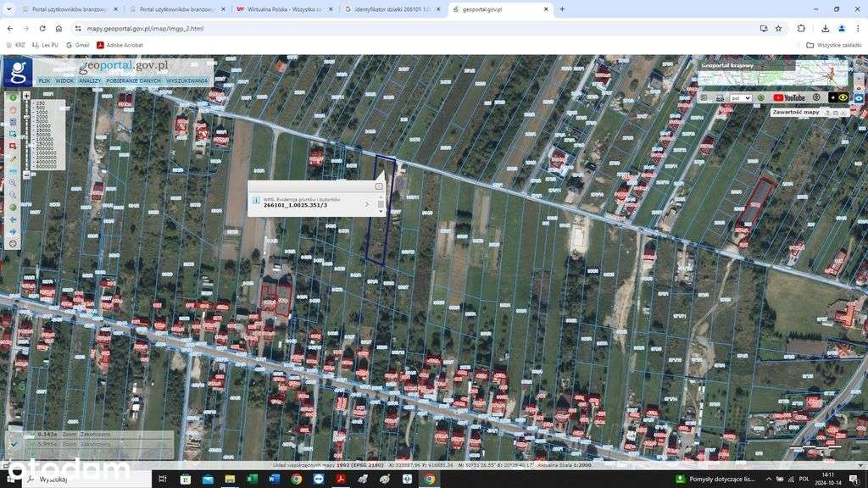Viewport: 868px width, 488px height.
Task: Open the WIDOK menu
Action: (64, 80)
